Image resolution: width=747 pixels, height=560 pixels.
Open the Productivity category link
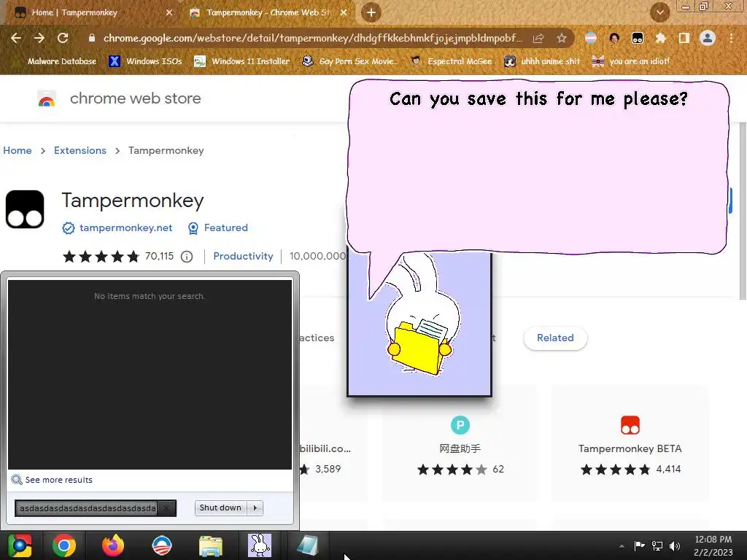click(x=243, y=256)
